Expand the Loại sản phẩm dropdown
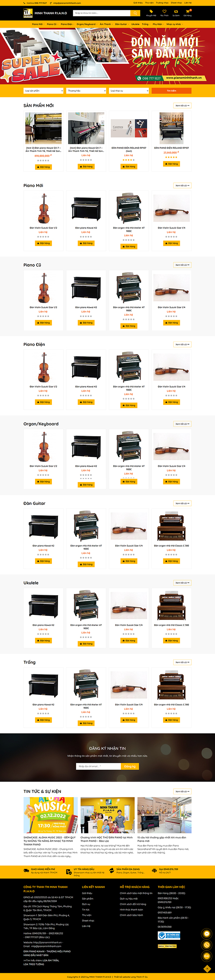Image resolution: width=215 pixels, height=980 pixels. (x=43, y=91)
